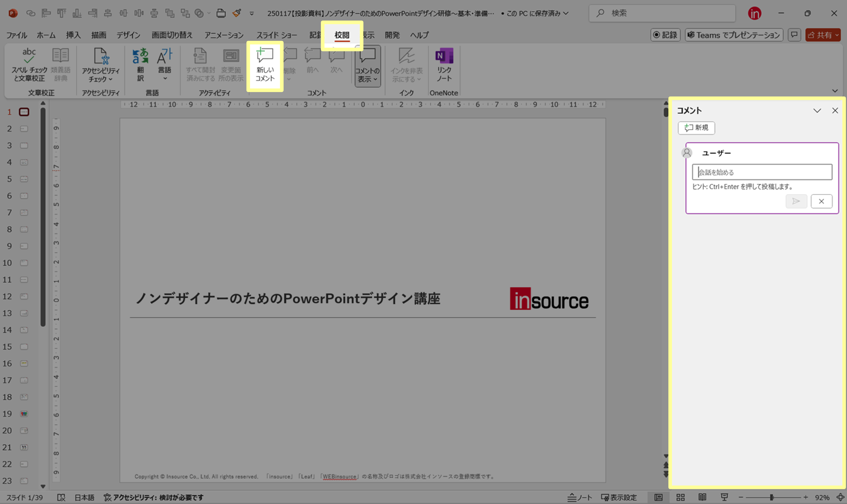The width and height of the screenshot is (847, 504).
Task: Click the 検索 search box
Action: pos(662,13)
